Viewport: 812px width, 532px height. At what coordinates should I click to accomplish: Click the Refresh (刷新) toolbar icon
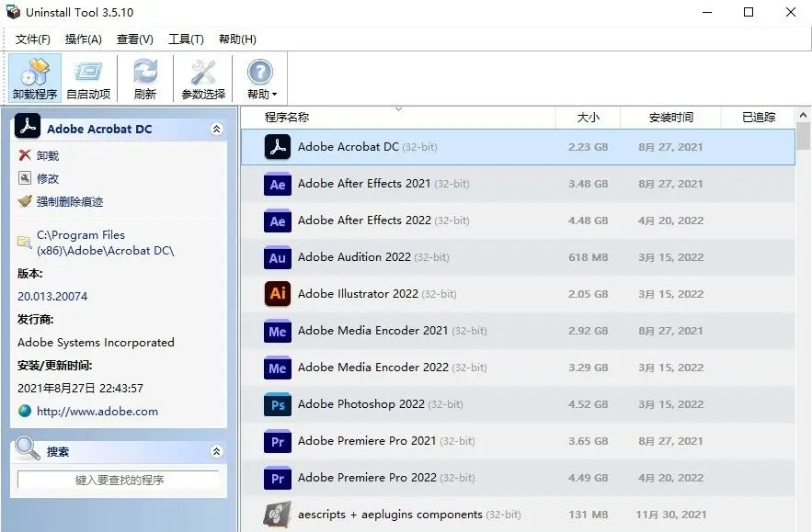145,78
